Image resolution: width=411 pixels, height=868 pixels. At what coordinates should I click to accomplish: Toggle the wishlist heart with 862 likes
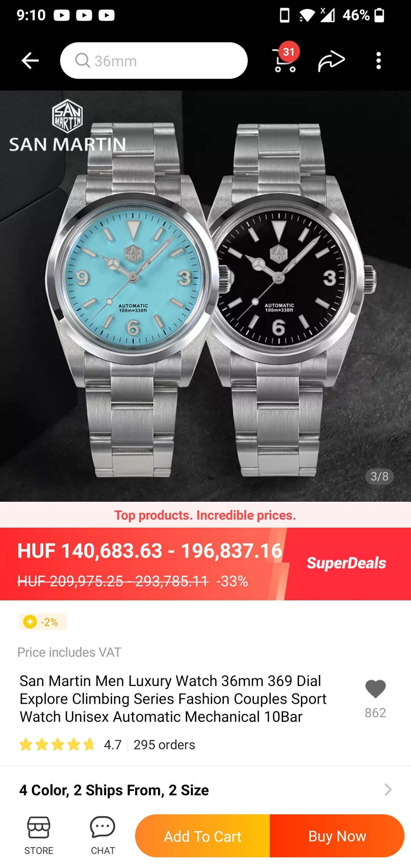[x=375, y=689]
